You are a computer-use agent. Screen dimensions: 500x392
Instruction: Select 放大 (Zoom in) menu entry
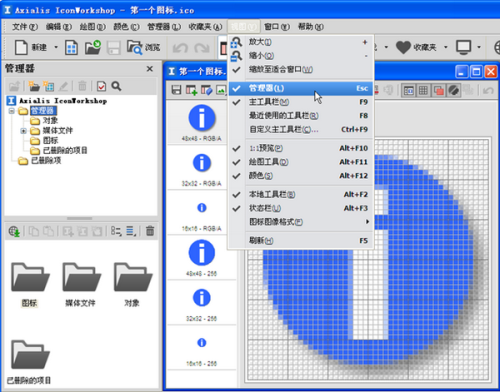(300, 42)
